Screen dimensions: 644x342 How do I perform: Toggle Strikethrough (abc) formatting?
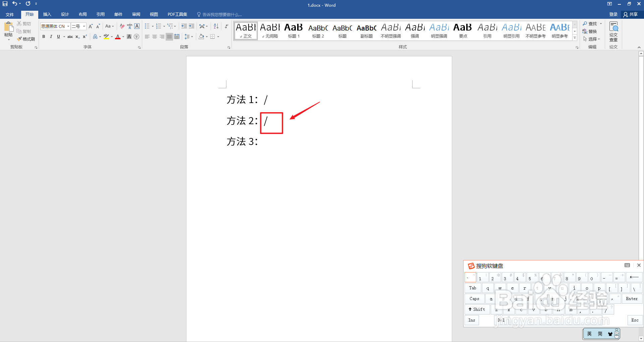[x=70, y=37]
